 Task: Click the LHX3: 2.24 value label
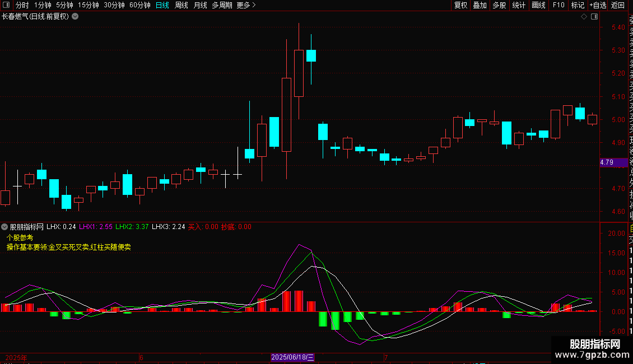tap(169, 227)
